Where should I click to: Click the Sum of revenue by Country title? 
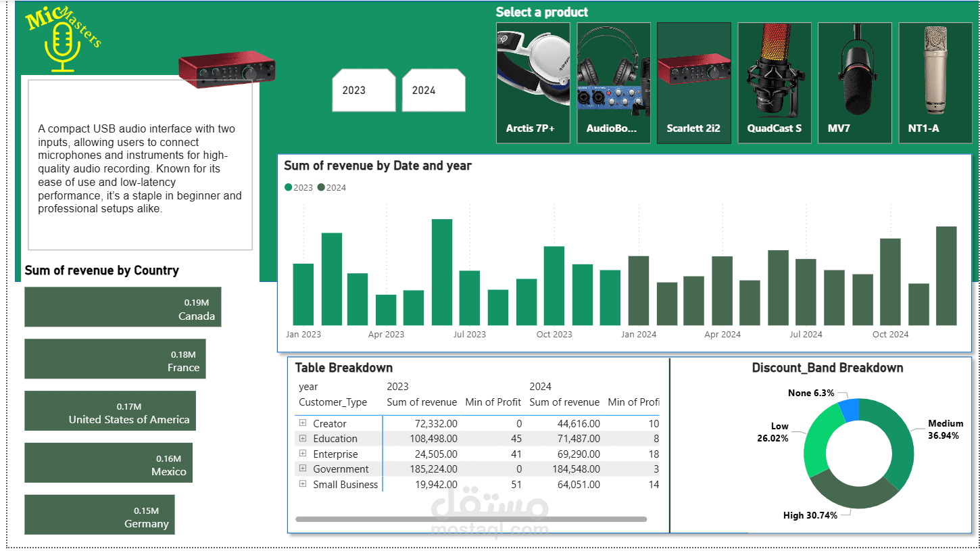coord(101,270)
